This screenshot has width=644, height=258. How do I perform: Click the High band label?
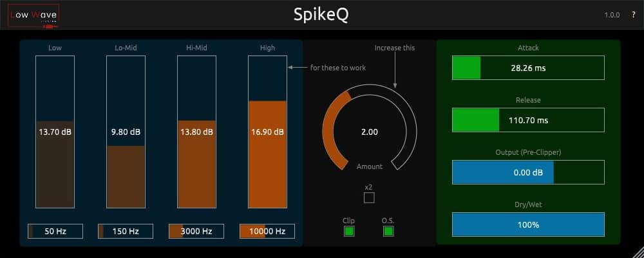click(x=267, y=48)
